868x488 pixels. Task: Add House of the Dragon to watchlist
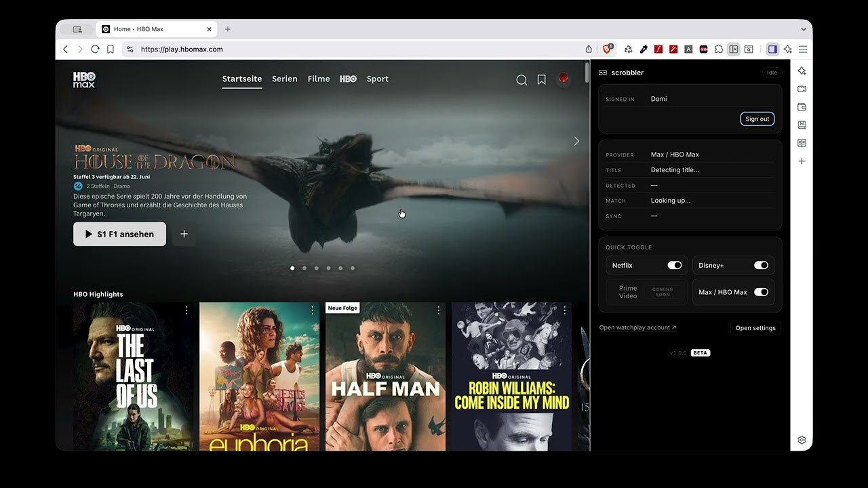tap(184, 234)
